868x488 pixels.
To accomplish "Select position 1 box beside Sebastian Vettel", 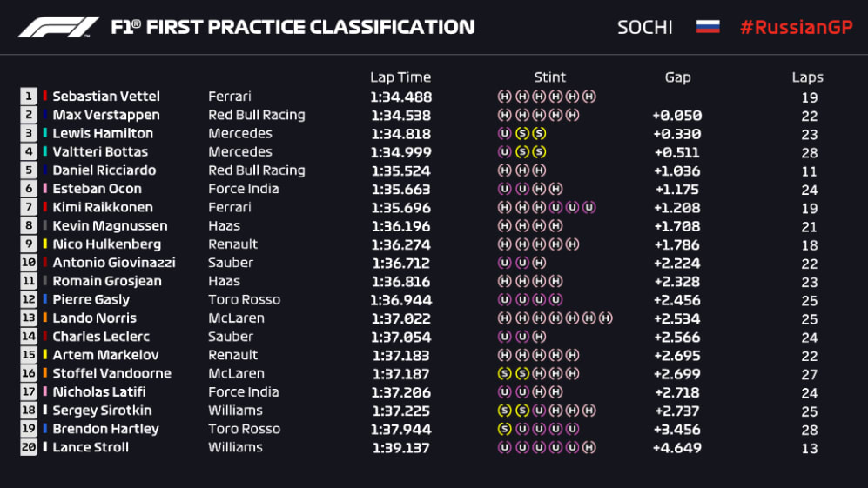I will tap(29, 97).
